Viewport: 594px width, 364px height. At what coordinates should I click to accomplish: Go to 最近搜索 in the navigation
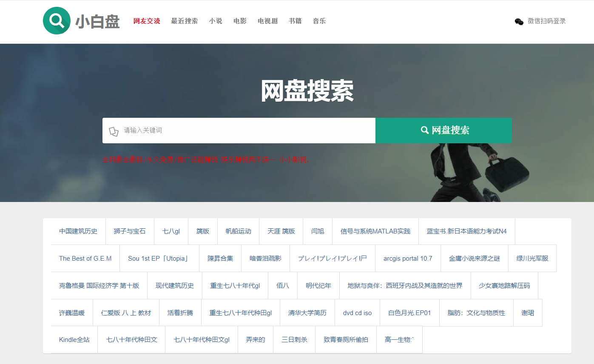point(185,21)
